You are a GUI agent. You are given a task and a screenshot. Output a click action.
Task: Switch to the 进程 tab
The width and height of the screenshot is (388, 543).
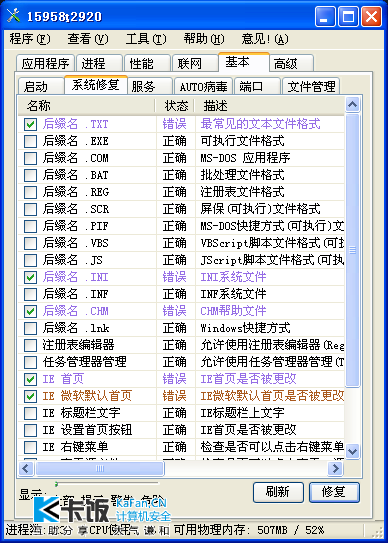(x=100, y=63)
